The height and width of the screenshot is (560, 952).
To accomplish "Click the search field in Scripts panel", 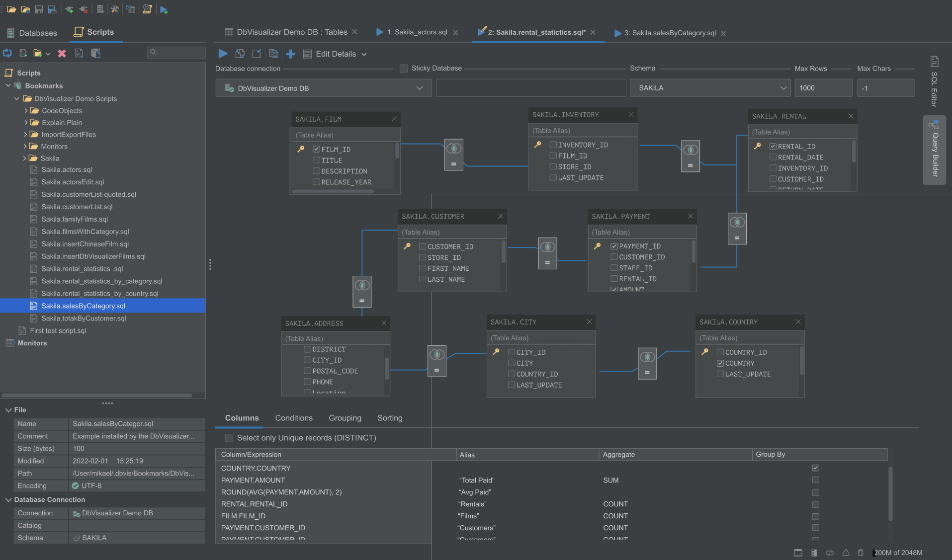I will 176,52.
